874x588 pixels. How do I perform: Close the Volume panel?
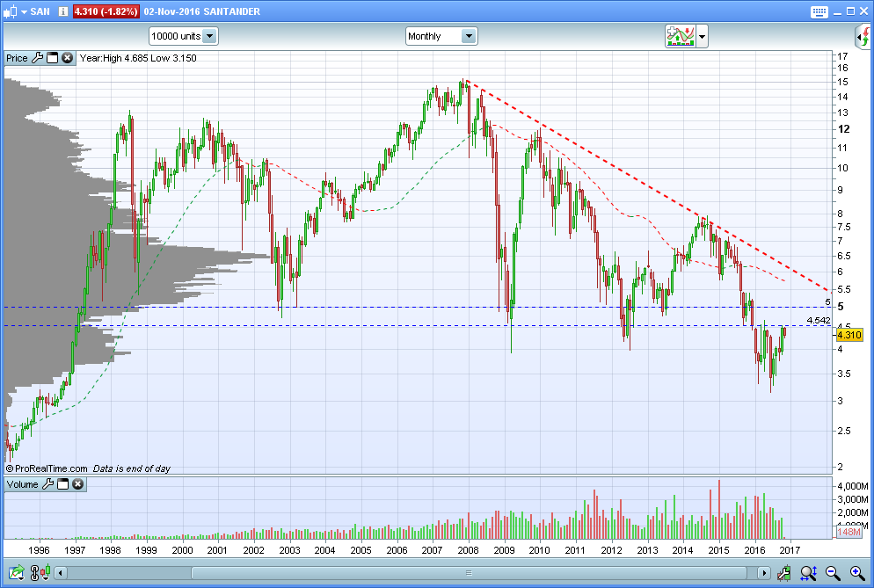click(78, 484)
